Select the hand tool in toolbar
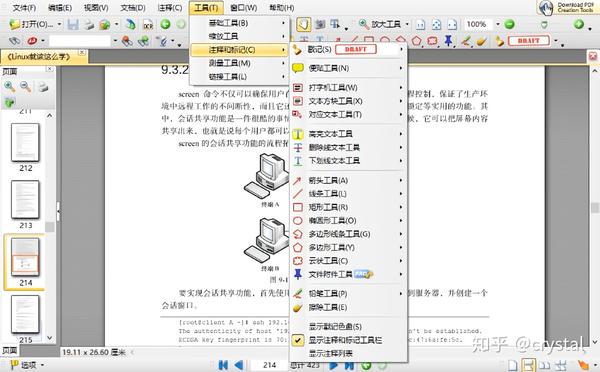Screen dimensions: 600x372 point(303,24)
